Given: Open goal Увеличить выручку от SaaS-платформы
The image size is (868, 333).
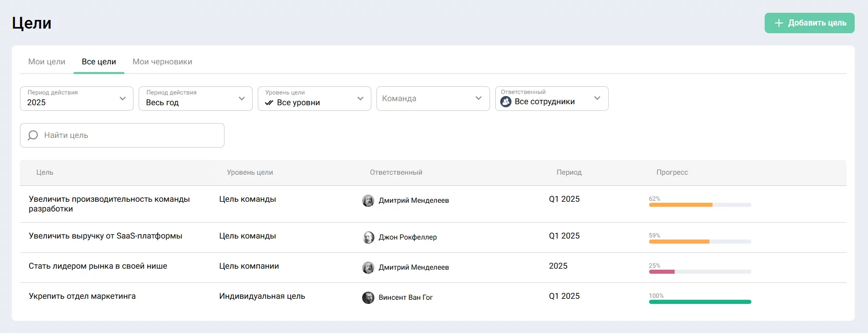Looking at the screenshot, I should [x=105, y=236].
